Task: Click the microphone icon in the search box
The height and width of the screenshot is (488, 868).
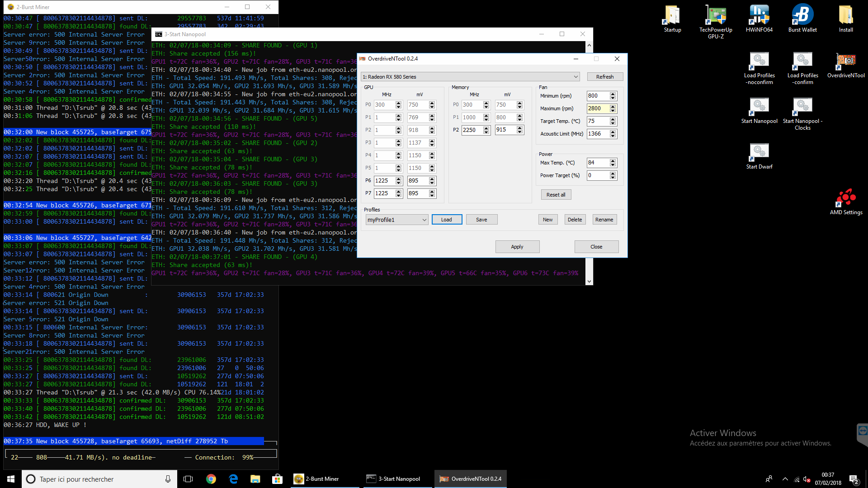Action: [168, 479]
